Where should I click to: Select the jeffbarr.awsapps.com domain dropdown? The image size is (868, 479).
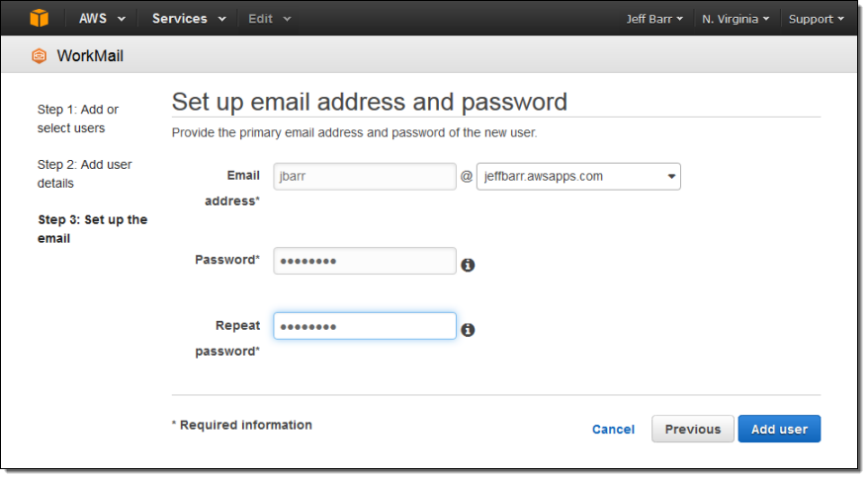(578, 177)
